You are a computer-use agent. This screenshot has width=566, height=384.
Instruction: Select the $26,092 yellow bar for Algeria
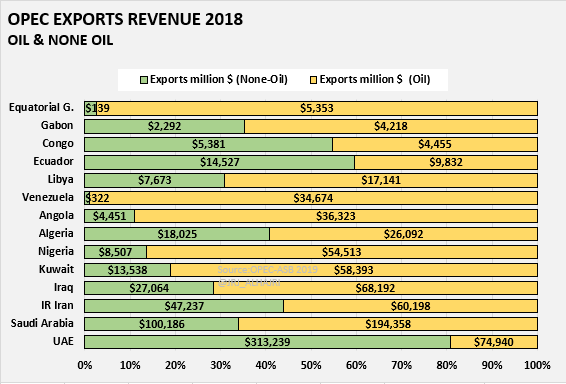click(404, 234)
